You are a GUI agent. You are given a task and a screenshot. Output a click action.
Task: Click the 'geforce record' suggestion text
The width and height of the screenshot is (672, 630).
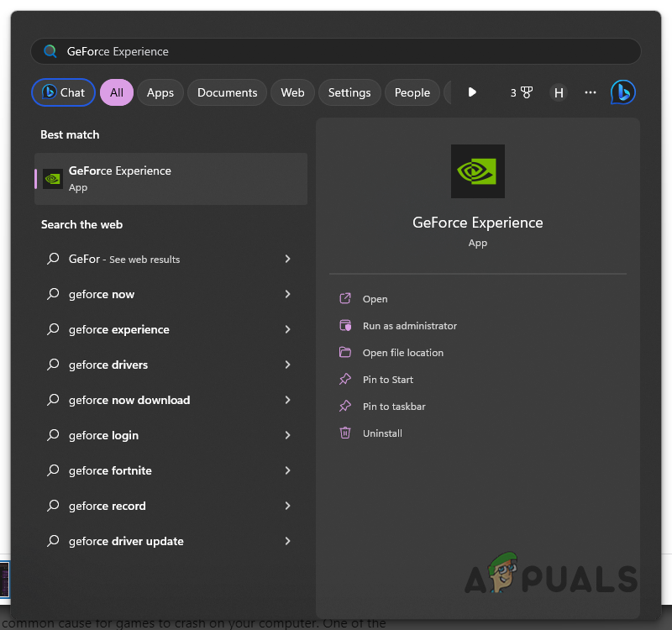pos(108,507)
